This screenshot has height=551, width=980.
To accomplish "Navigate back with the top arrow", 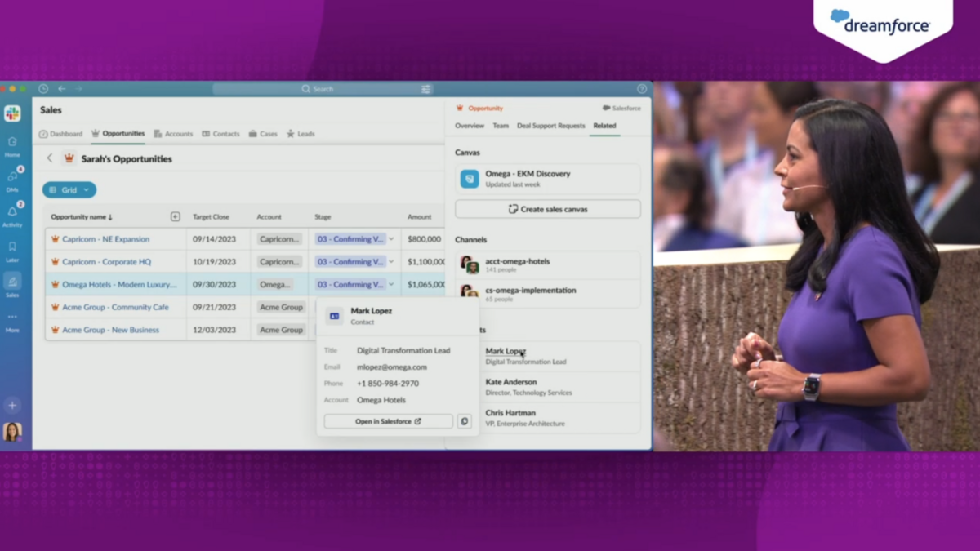I will [61, 89].
